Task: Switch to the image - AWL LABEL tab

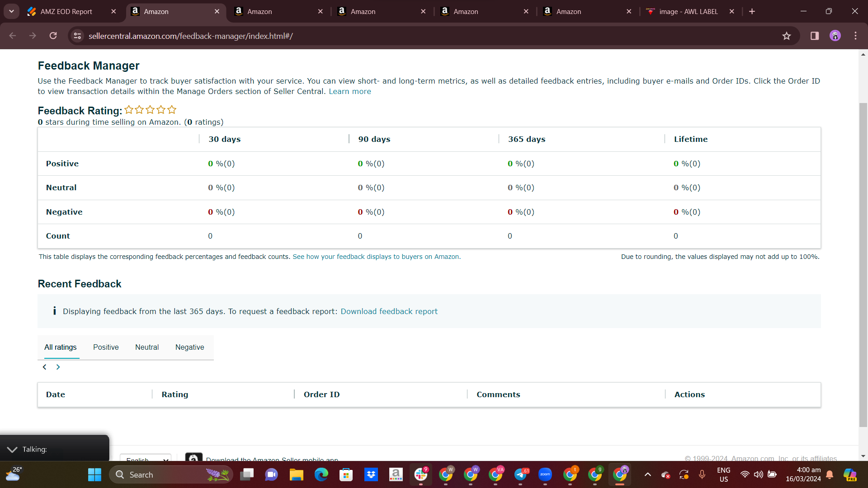Action: (689, 11)
